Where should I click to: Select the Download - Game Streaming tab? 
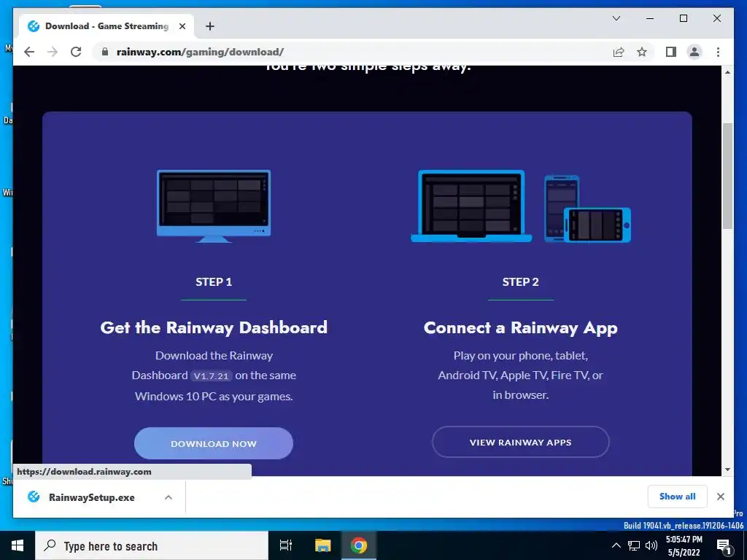[107, 26]
